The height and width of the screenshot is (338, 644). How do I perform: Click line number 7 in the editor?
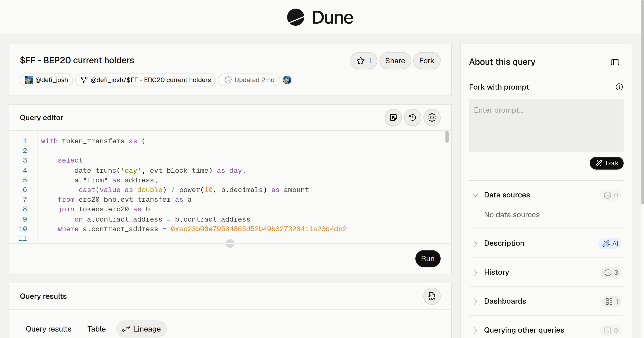[25, 200]
